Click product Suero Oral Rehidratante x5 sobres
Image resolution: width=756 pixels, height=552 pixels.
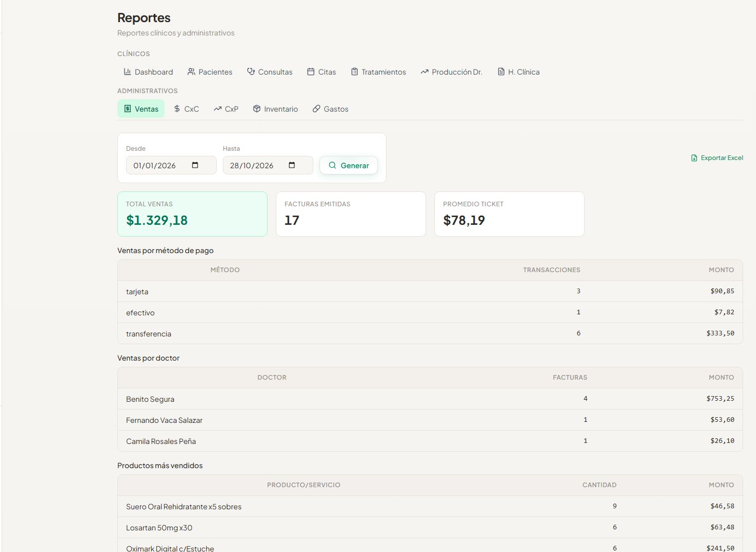[x=184, y=507]
